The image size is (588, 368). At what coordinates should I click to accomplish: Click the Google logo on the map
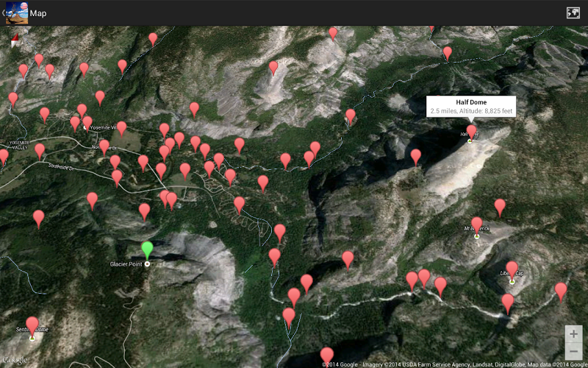(14, 360)
